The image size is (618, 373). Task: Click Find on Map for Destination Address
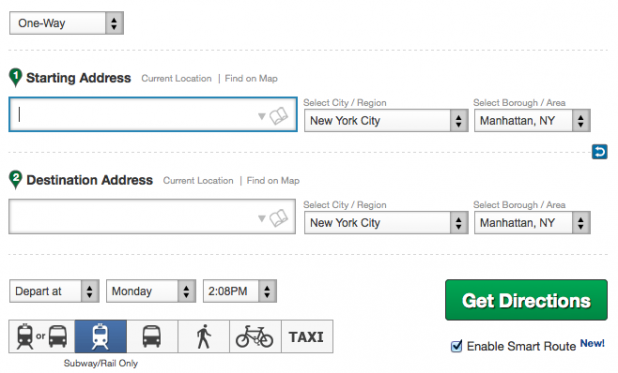(x=273, y=181)
